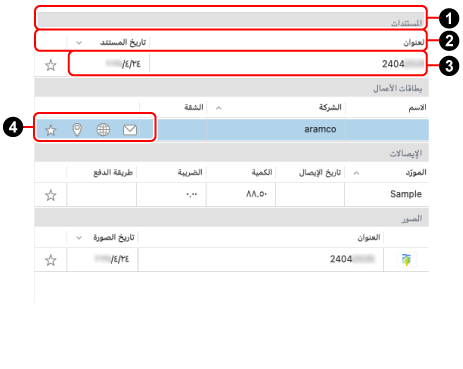This screenshot has height=369, width=463.
Task: Click the المستندات section header
Action: pyautogui.click(x=231, y=20)
